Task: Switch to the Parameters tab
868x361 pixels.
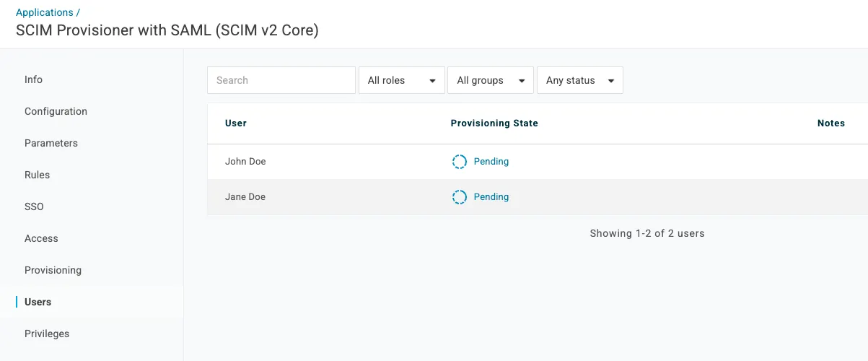Action: tap(51, 143)
